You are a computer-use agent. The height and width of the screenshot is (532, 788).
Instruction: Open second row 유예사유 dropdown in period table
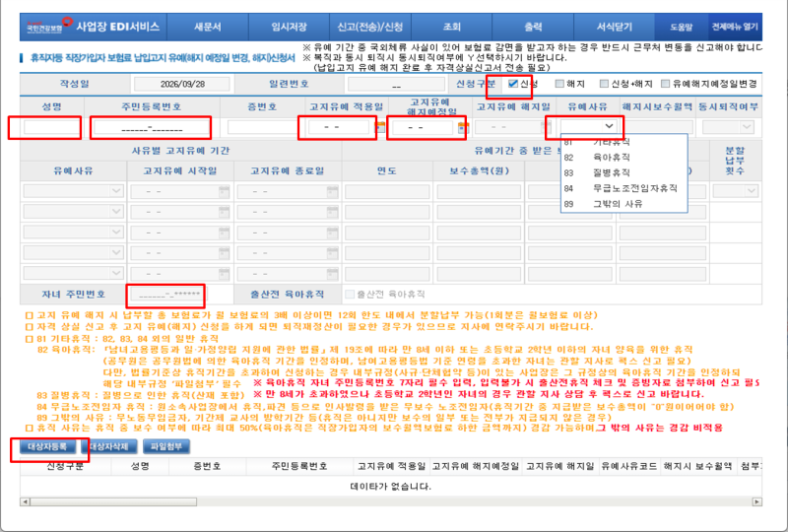pos(73,212)
